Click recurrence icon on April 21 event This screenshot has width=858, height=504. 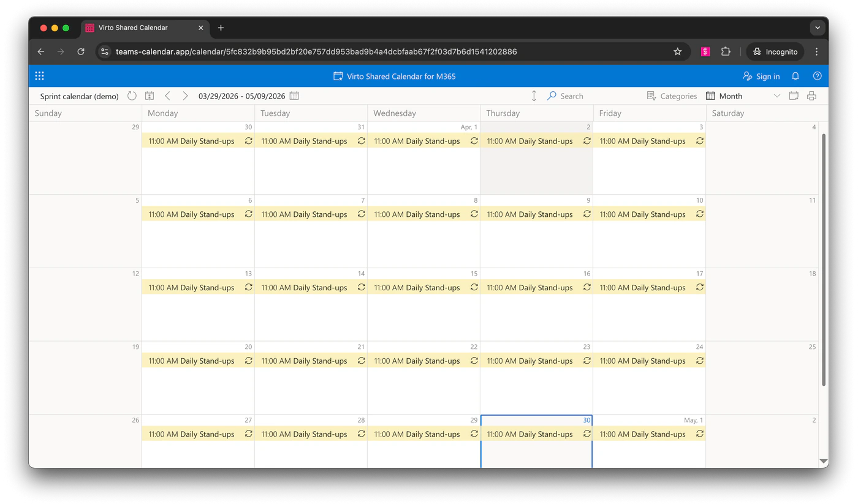pyautogui.click(x=361, y=361)
